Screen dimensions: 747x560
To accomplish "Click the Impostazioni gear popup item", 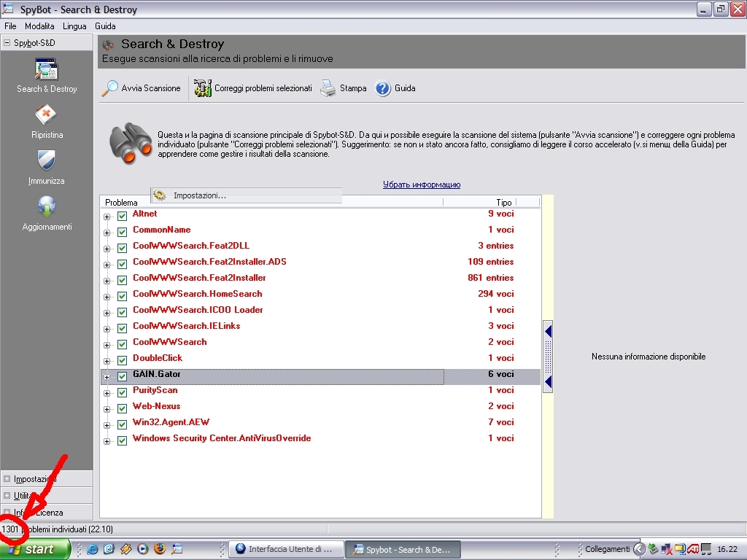I will pyautogui.click(x=247, y=195).
